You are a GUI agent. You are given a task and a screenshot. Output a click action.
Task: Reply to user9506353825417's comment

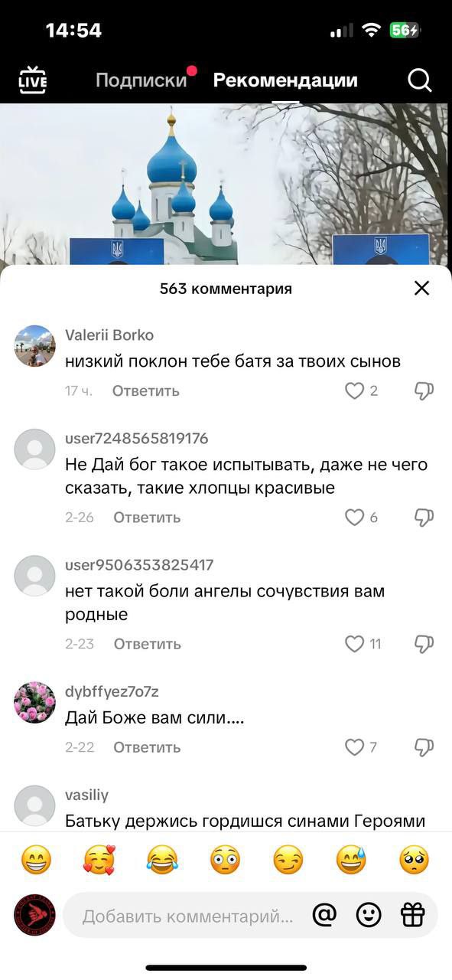pos(147,644)
